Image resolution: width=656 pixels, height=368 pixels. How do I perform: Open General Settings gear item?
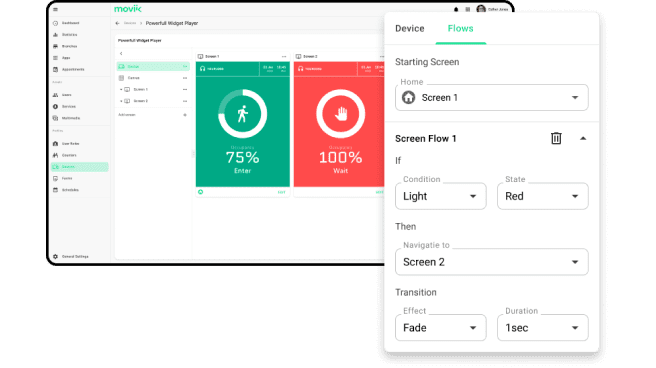click(x=71, y=256)
